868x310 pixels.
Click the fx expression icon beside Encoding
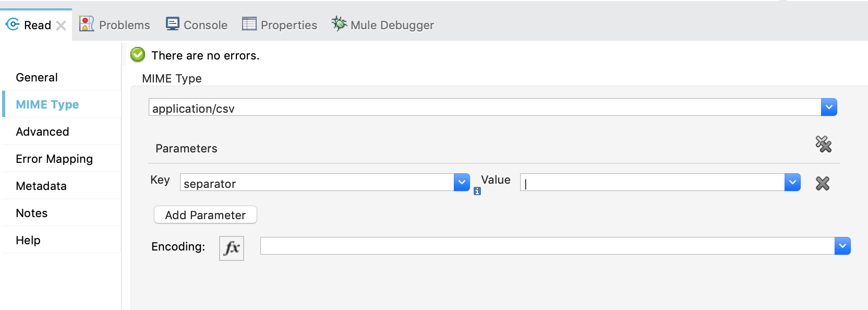(x=231, y=247)
